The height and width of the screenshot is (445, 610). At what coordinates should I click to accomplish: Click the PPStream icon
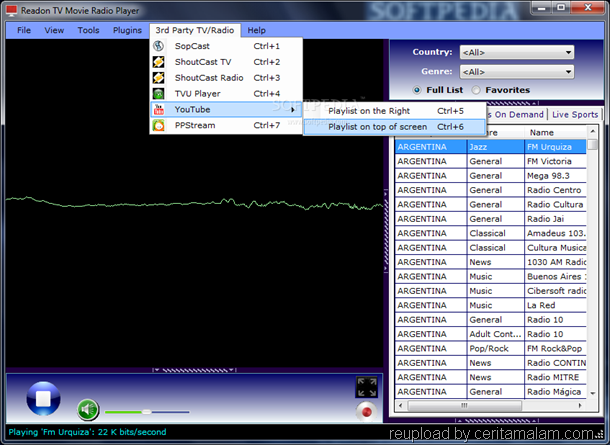point(158,126)
